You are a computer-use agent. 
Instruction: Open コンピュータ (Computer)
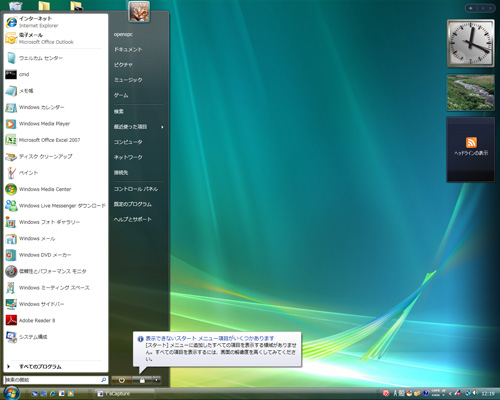click(138, 142)
